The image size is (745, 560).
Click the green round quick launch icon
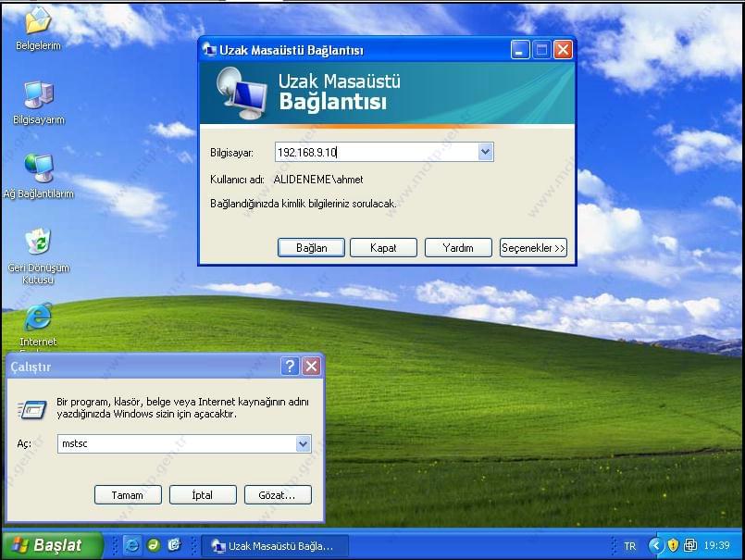click(153, 545)
